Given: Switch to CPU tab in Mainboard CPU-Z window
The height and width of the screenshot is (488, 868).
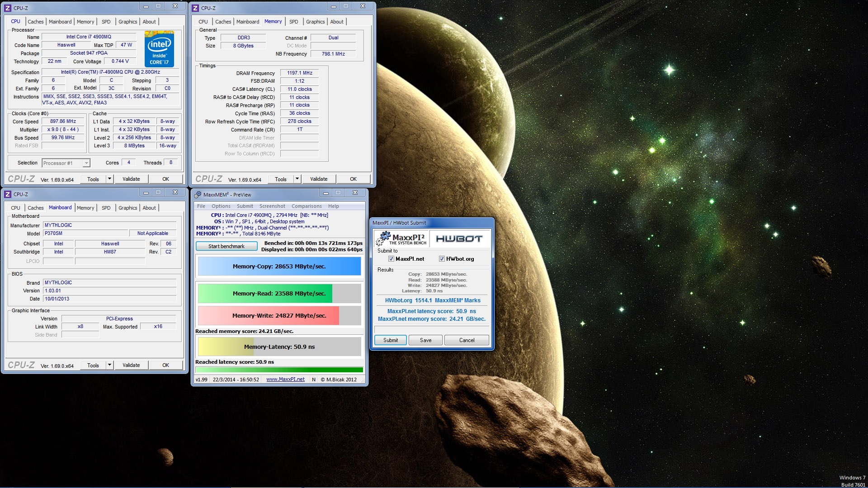Looking at the screenshot, I should tap(15, 208).
